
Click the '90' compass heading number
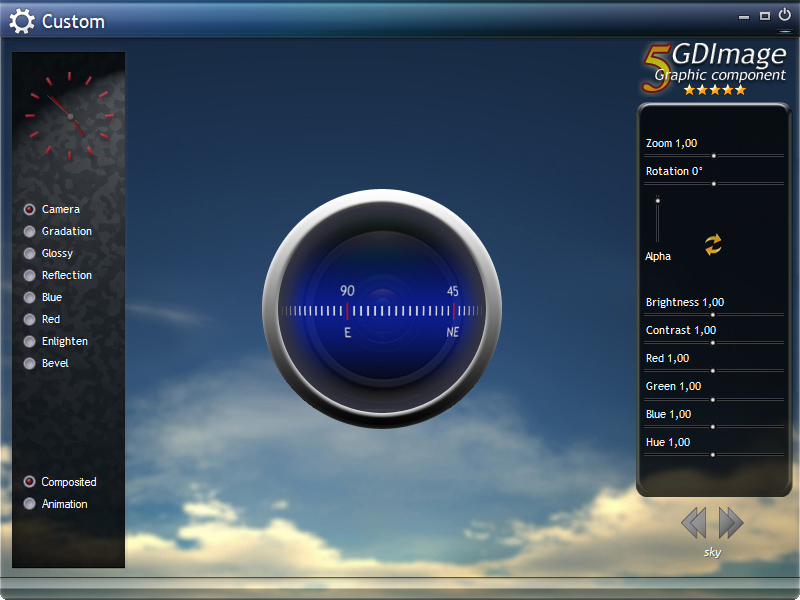point(347,291)
